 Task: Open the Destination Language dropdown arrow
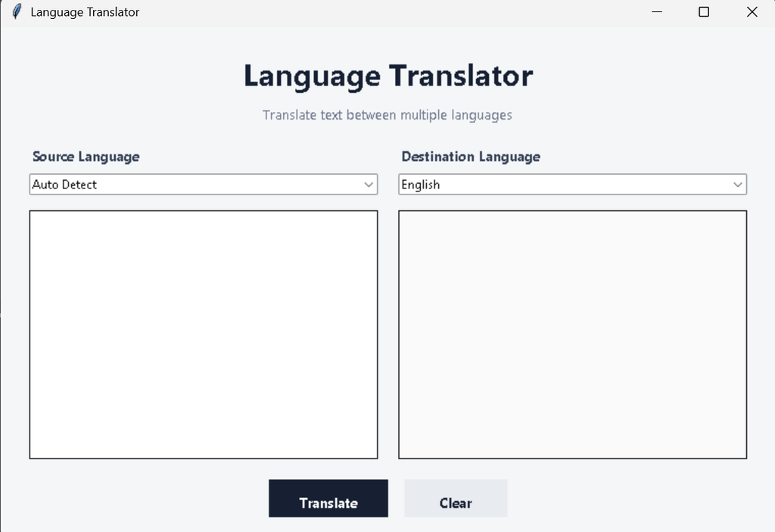tap(737, 185)
